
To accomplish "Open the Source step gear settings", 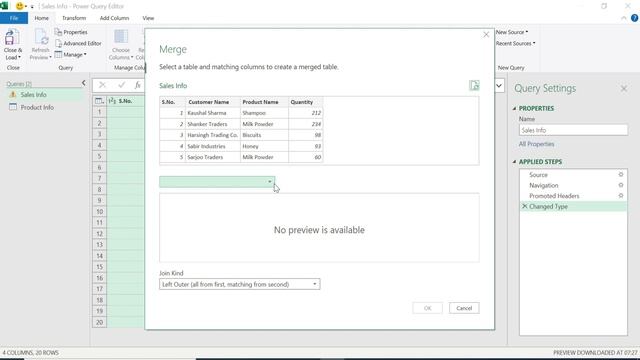I will [x=621, y=175].
